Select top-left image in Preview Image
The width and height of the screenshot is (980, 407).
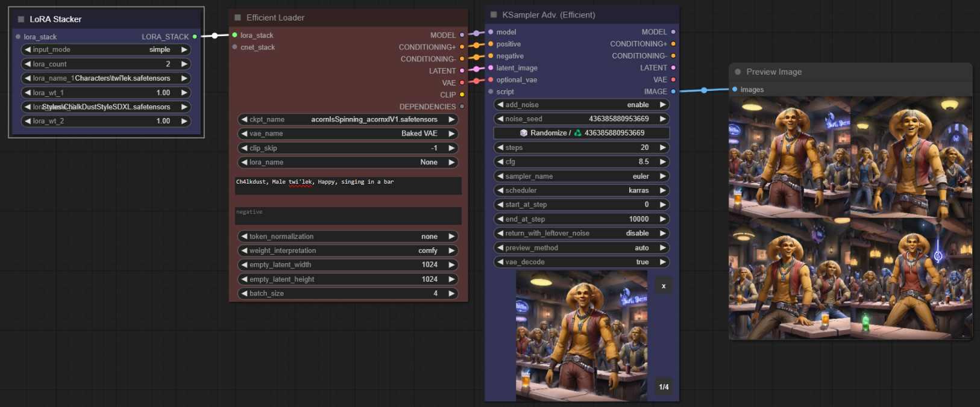point(790,158)
